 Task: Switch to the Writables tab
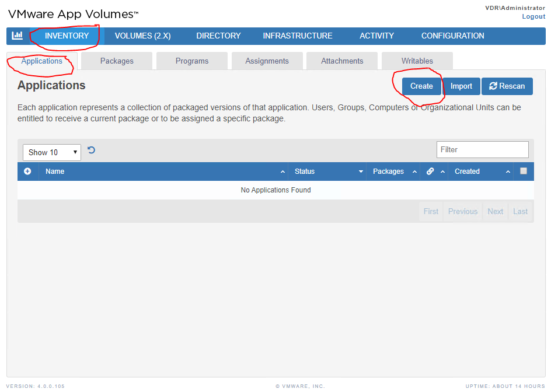click(x=417, y=61)
